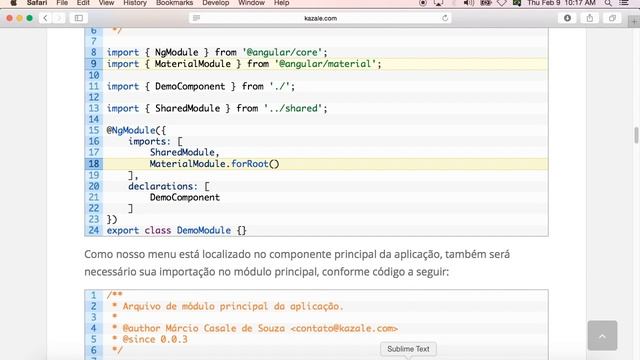Open a new tab with plus

(x=634, y=22)
